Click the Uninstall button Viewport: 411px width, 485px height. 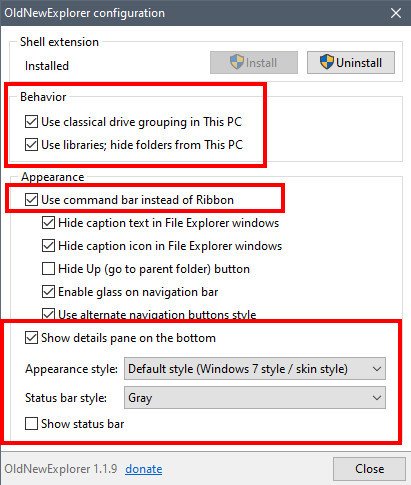(x=351, y=62)
